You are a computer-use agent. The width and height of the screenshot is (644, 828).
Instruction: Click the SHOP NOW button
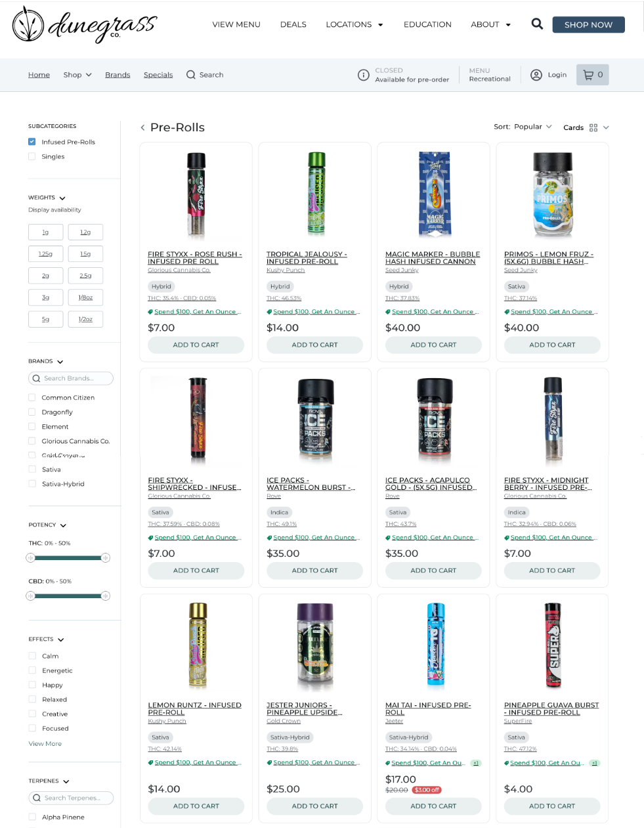(588, 24)
